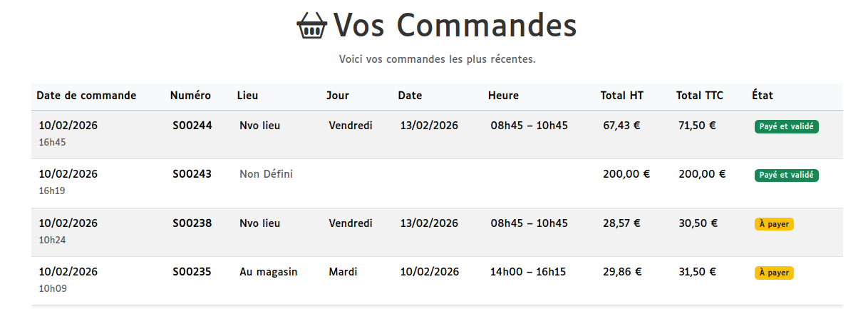This screenshot has width=868, height=309.
Task: Click the Numéro column header
Action: click(190, 96)
